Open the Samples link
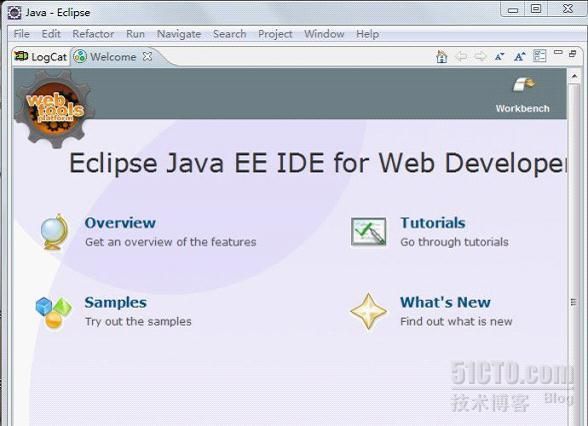588x426 pixels. 116,302
